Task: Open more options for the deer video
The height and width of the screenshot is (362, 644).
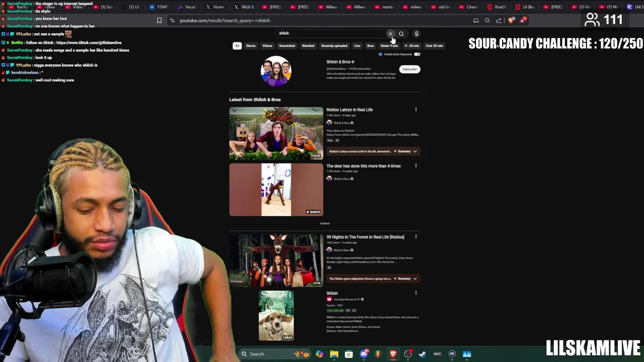Action: click(416, 166)
